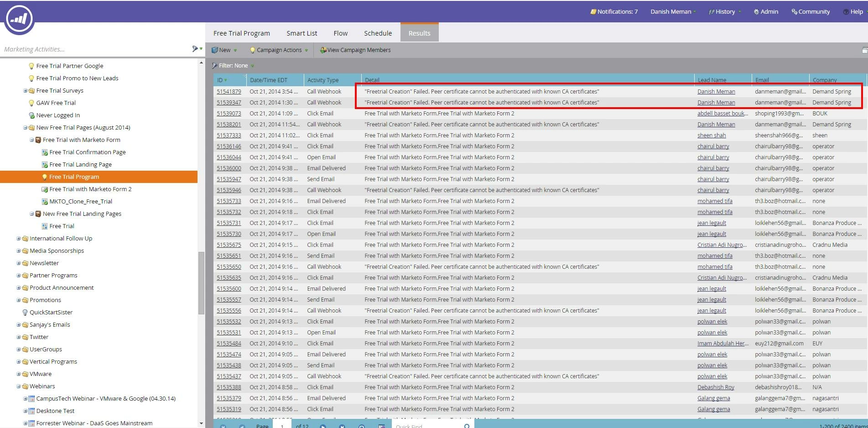Open the New dropdown arrow
This screenshot has height=428, width=868.
pyautogui.click(x=235, y=51)
